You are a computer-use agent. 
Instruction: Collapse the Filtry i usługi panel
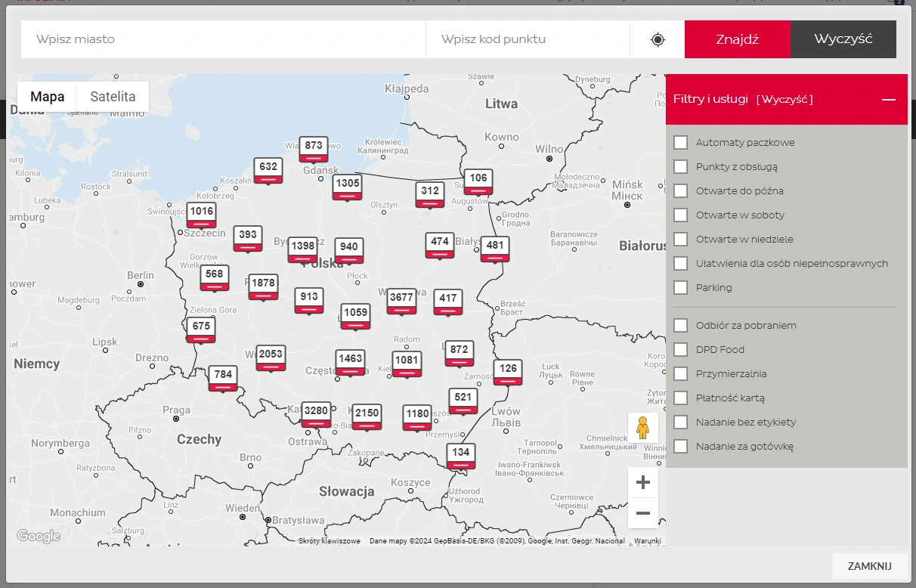(x=888, y=100)
